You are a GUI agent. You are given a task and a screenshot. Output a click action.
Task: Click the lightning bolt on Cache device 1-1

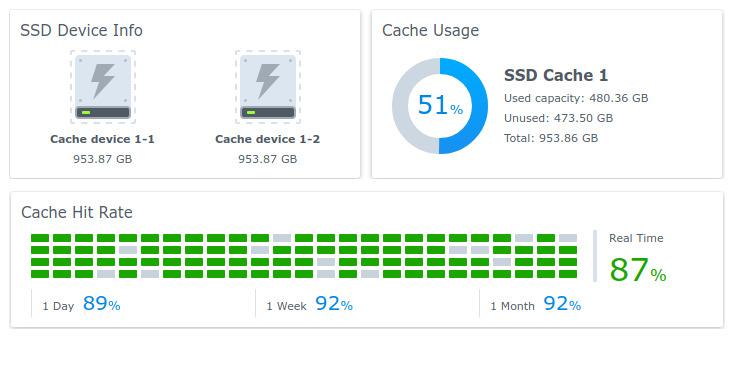click(102, 80)
